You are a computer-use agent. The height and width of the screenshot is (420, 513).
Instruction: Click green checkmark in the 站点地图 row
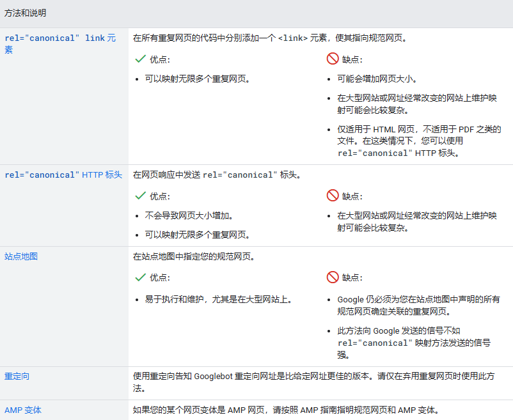click(140, 277)
